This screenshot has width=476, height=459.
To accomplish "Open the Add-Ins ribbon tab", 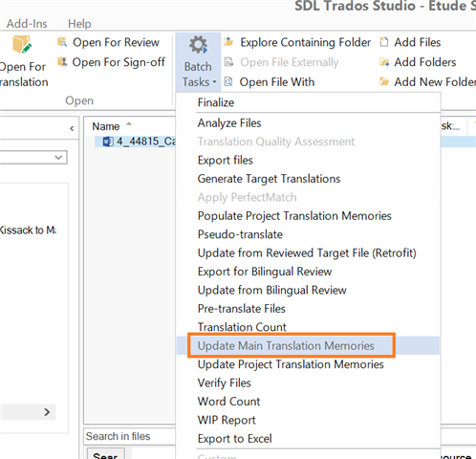I will coord(27,24).
